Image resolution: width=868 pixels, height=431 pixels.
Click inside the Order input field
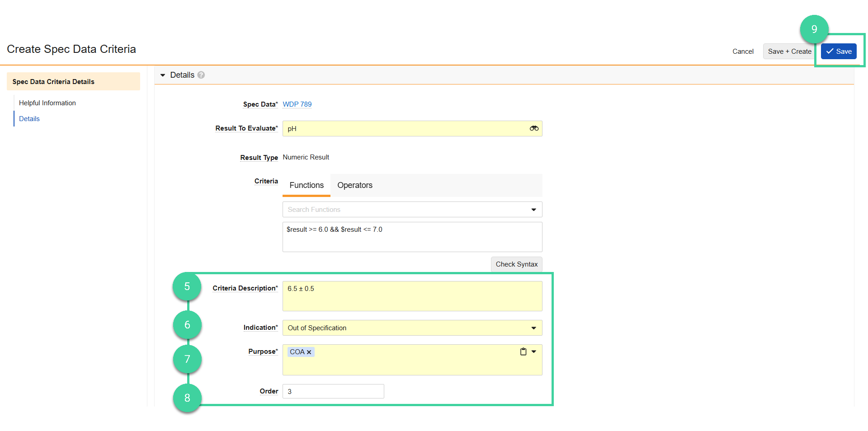pos(333,391)
